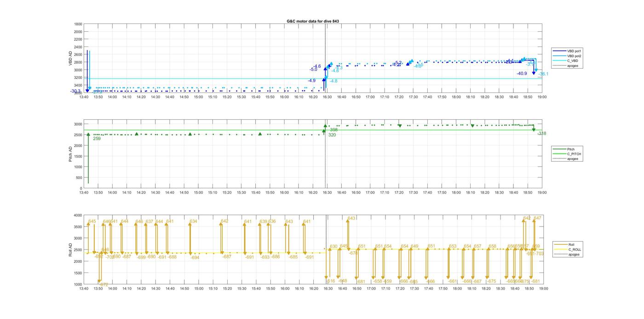Click the "320" data label in Pitch plot
Viewport: 644px width, 319px height.
click(332, 135)
